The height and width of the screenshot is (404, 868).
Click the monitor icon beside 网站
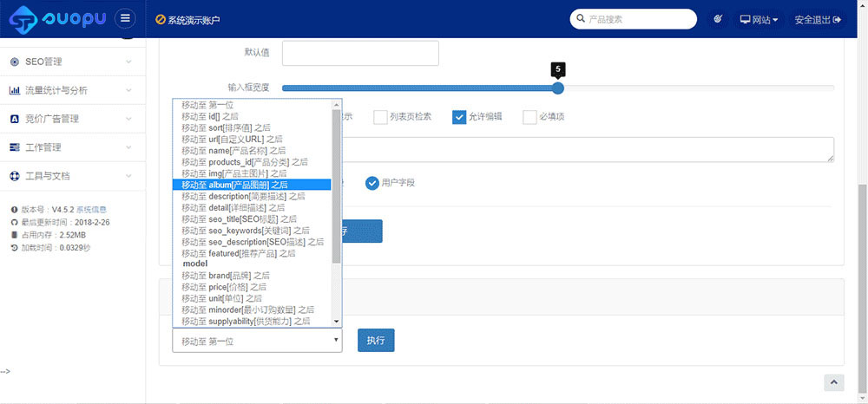coord(745,19)
